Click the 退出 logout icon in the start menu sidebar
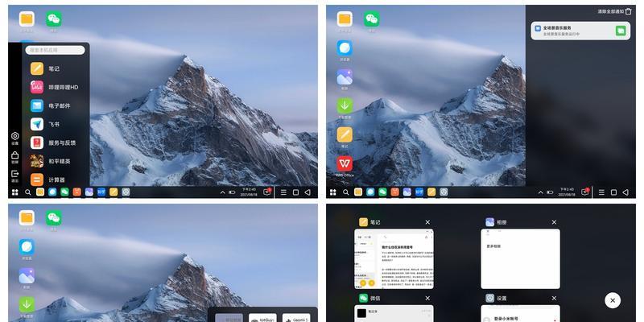This screenshot has width=644, height=322. pos(14,175)
